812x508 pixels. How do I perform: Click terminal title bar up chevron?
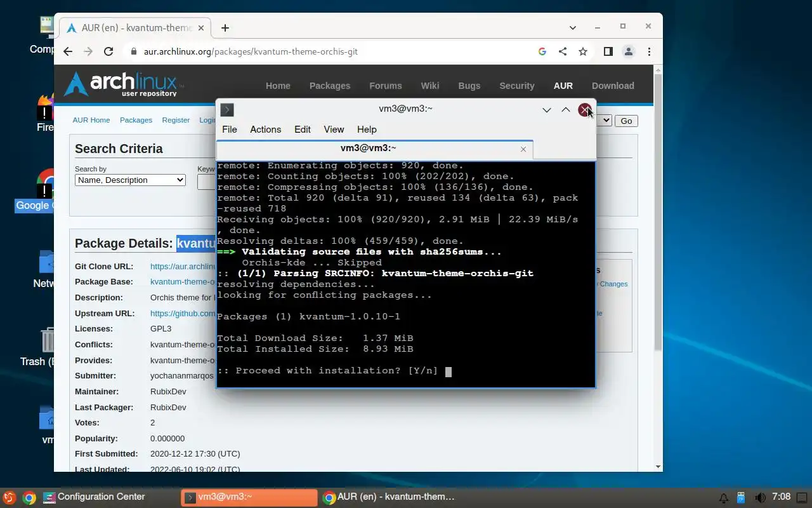coord(566,110)
